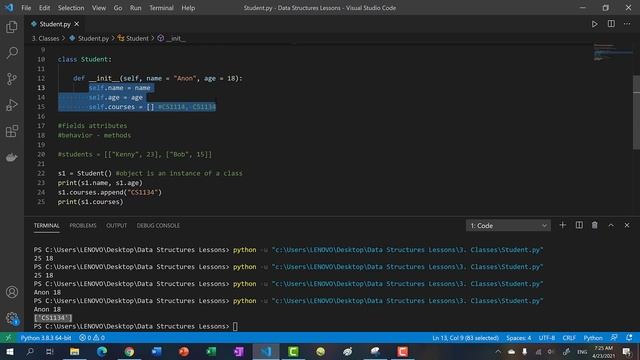Open the Search view in activity bar
The width and height of the screenshot is (640, 360).
[12, 53]
